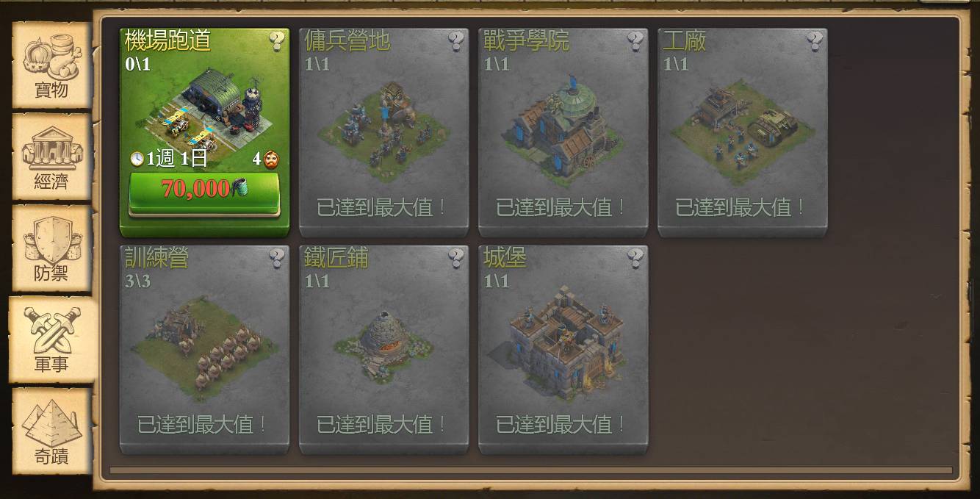Click the 城堡 castle image
This screenshot has width=980, height=499.
point(563,341)
